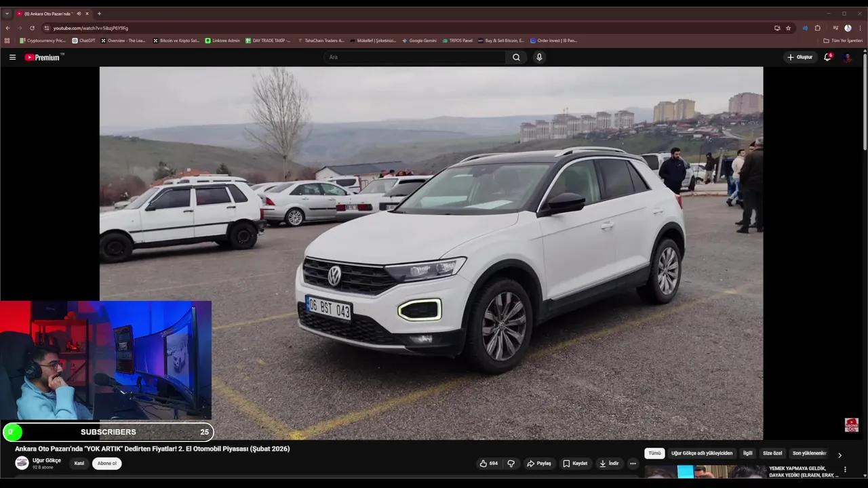Focus the YouTube Ara search field

click(x=415, y=58)
